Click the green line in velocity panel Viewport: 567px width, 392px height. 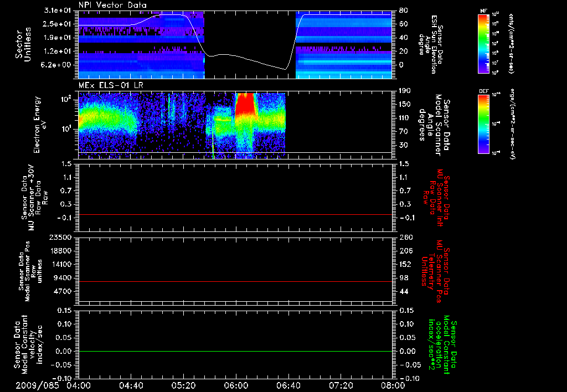(235, 351)
